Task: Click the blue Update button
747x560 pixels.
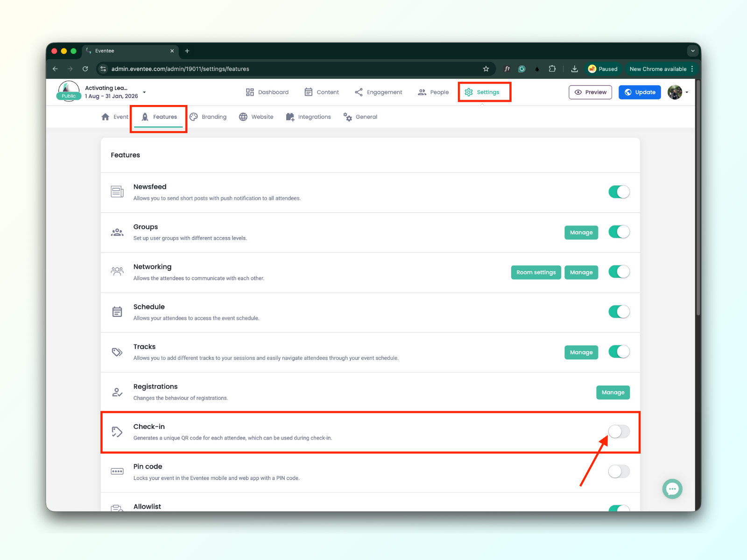Action: point(640,92)
